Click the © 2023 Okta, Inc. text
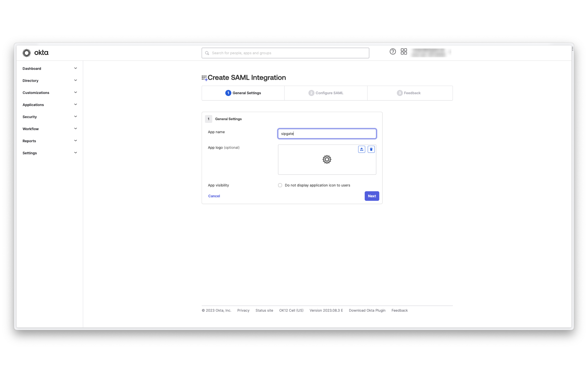This screenshot has height=382, width=588. [216, 311]
